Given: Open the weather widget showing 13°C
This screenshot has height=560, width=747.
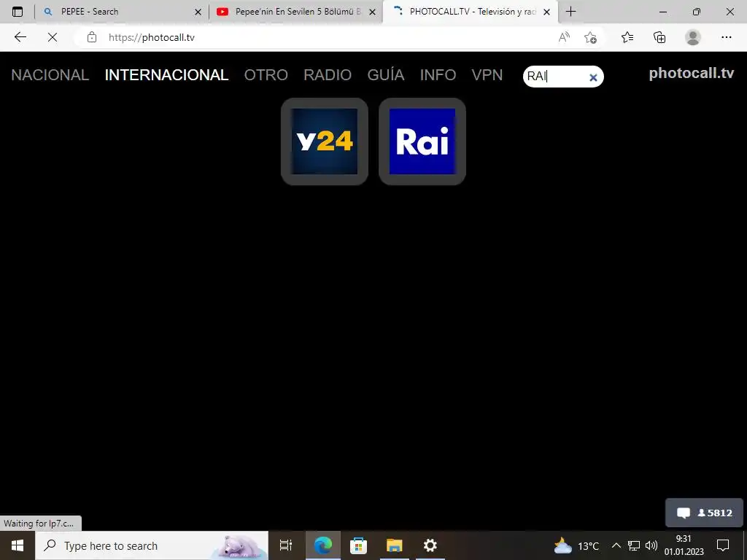Looking at the screenshot, I should point(577,545).
